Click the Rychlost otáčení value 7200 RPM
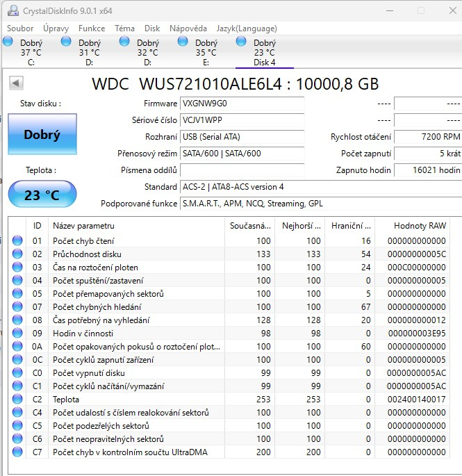 click(428, 137)
